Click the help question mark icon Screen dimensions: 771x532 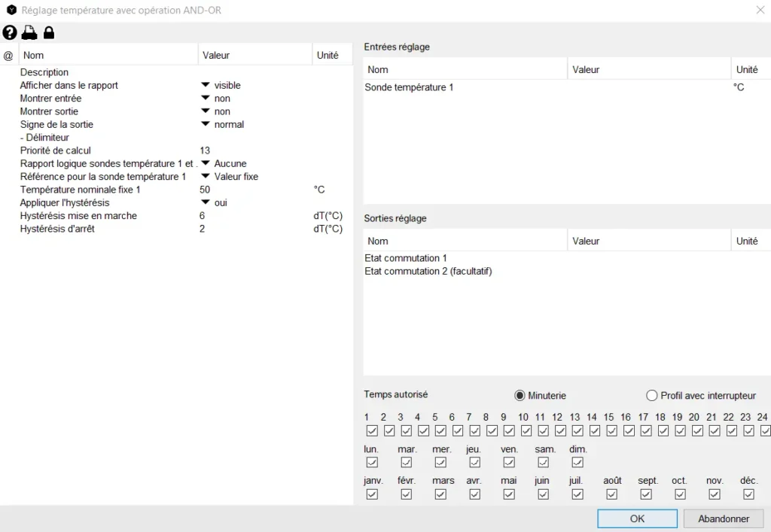(x=9, y=32)
